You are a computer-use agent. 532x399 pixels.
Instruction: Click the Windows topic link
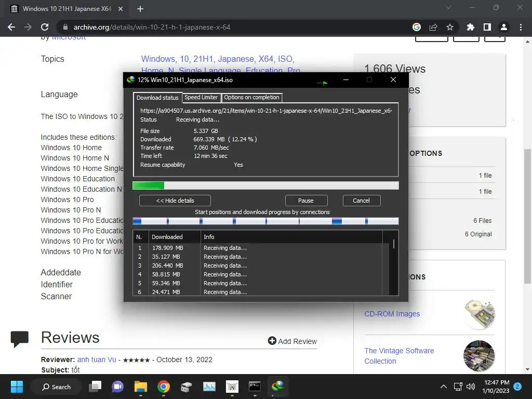[x=158, y=59]
